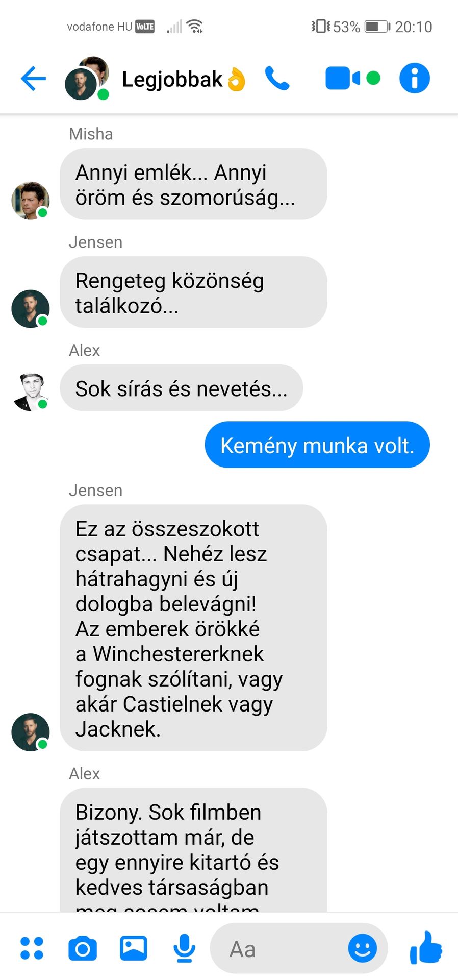Select Misha's Annyi emlék message bubble
This screenshot has width=458, height=980.
pyautogui.click(x=193, y=184)
